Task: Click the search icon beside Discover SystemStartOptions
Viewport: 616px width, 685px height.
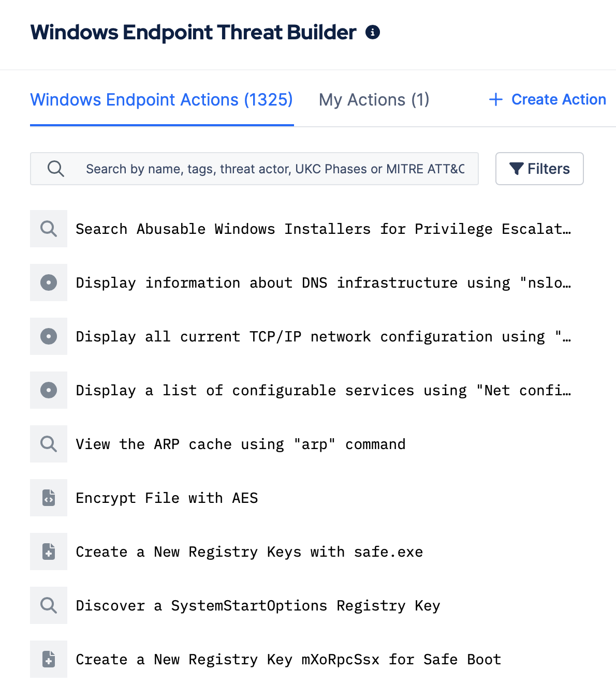Action: click(49, 605)
